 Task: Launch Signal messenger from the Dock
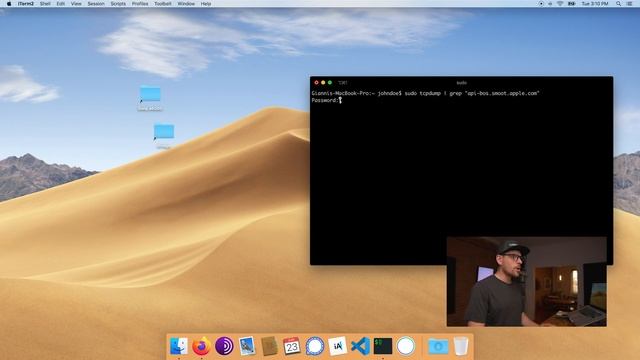315,346
